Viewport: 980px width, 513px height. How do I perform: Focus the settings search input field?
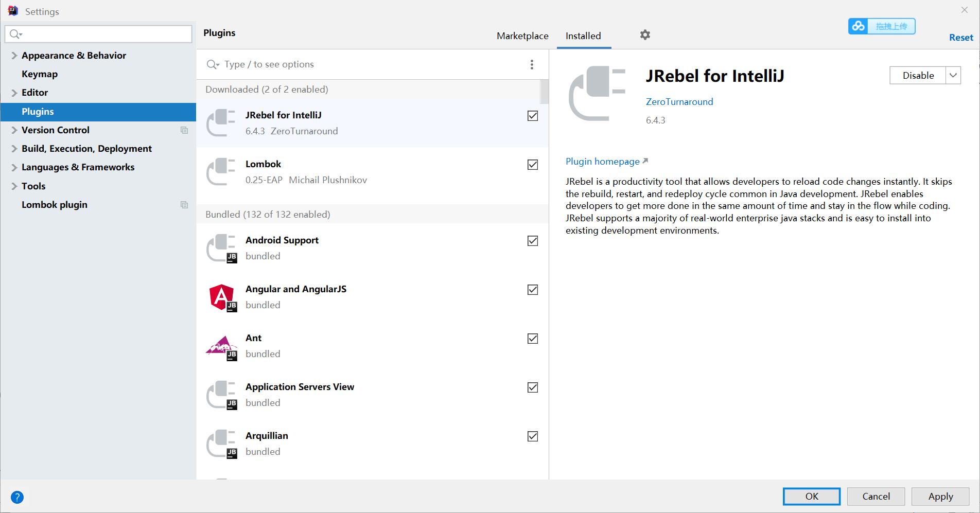(x=98, y=34)
